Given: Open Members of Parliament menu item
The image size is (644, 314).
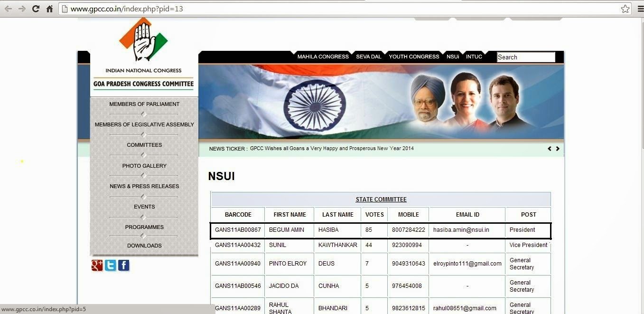Looking at the screenshot, I should pyautogui.click(x=144, y=104).
